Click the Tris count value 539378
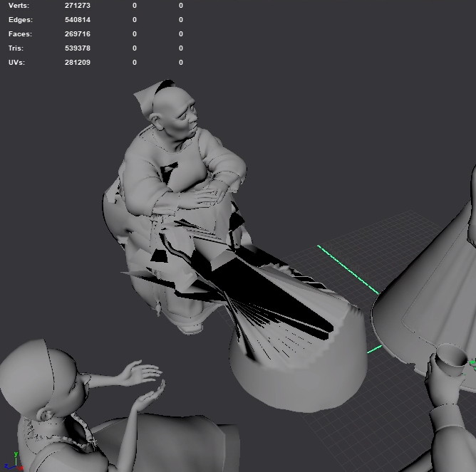The width and height of the screenshot is (476, 472). [78, 48]
